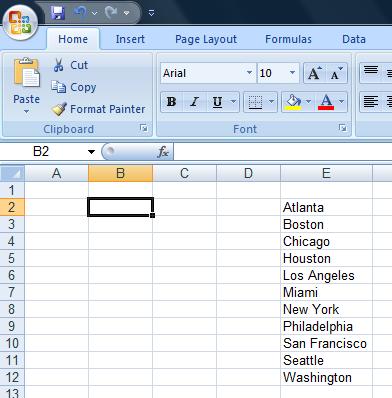Open the Page Layout tab
Viewport: 392px width, 398px height.
[206, 39]
